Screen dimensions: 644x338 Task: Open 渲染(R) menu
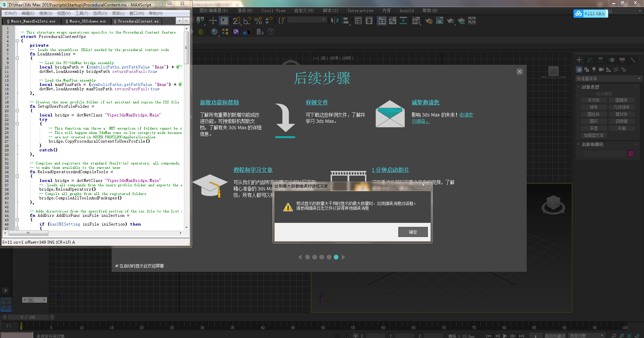click(245, 11)
